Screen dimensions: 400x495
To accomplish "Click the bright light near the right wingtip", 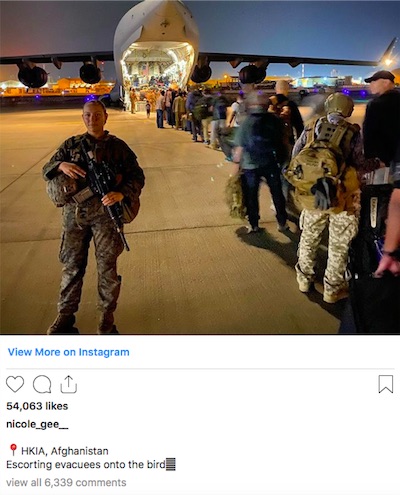I will pyautogui.click(x=388, y=62).
